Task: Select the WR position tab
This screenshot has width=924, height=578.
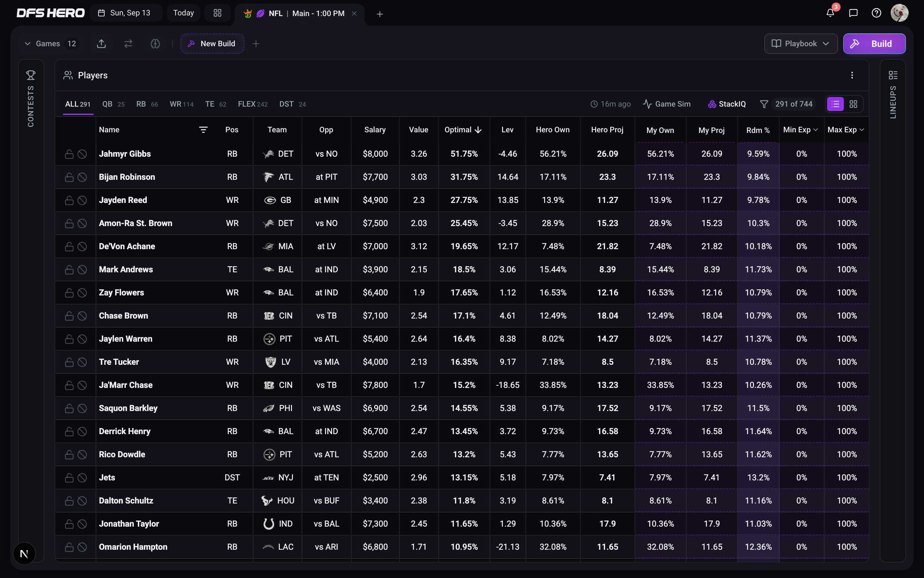Action: click(x=181, y=104)
